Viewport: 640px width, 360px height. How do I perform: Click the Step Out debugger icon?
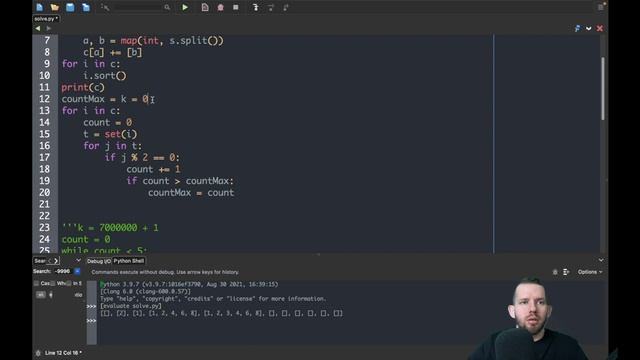pos(286,7)
